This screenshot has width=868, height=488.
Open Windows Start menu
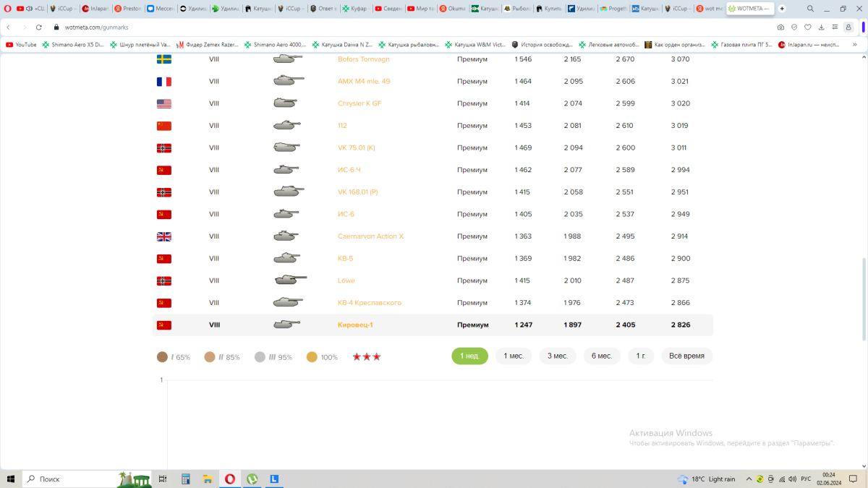click(x=11, y=479)
